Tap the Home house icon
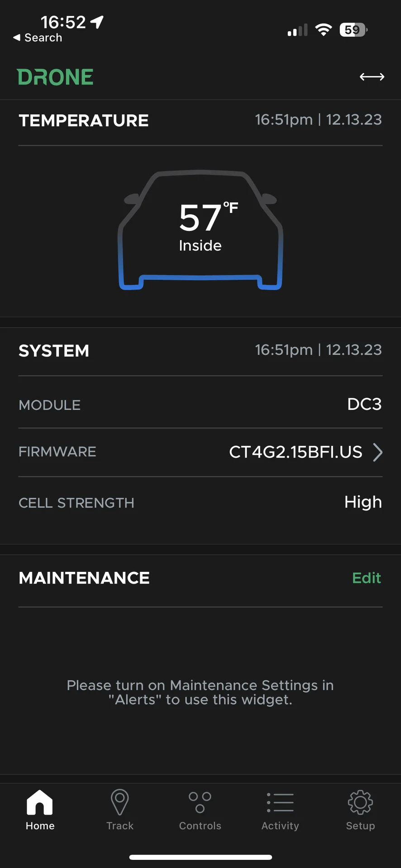 click(x=40, y=803)
